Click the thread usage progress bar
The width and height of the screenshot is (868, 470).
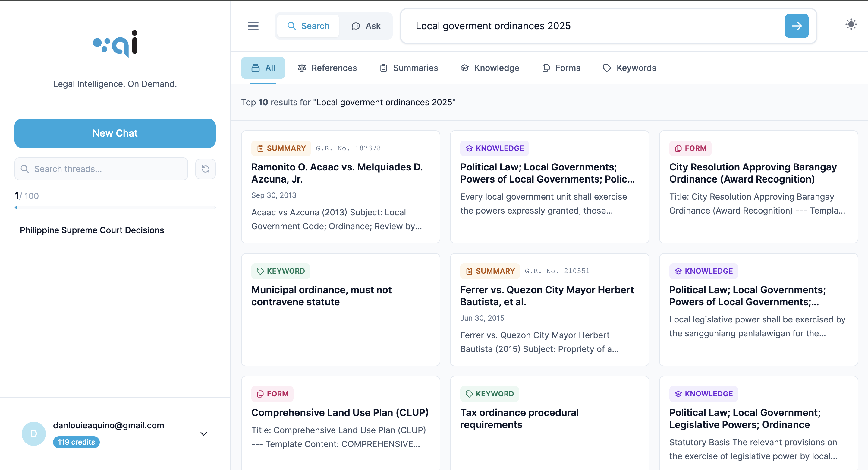(115, 208)
